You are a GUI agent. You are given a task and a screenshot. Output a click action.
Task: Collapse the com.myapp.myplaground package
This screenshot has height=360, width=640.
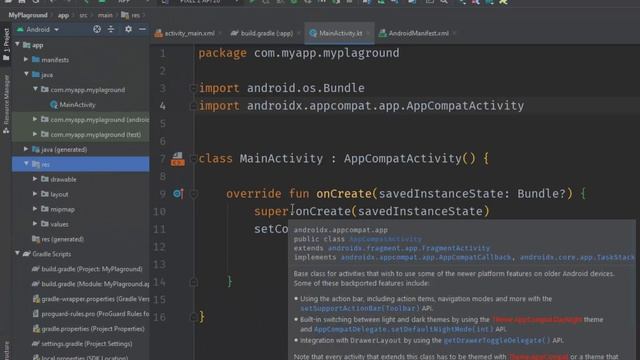tap(35, 89)
